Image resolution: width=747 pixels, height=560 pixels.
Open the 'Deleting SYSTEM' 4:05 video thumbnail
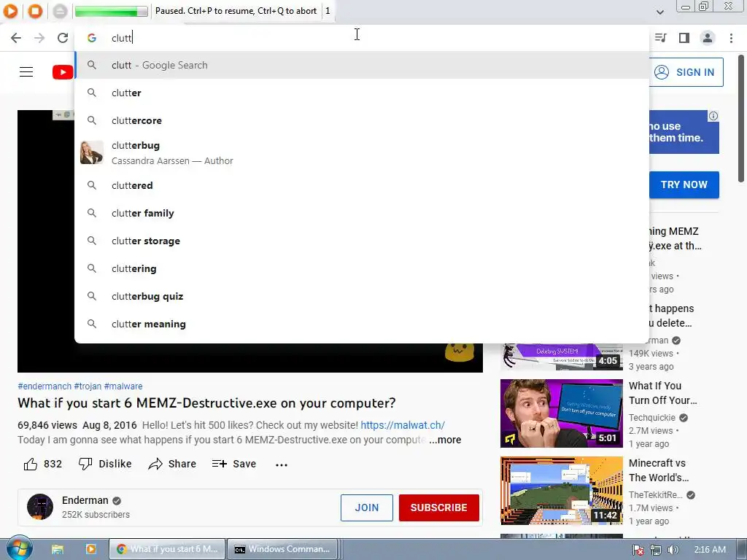561,357
